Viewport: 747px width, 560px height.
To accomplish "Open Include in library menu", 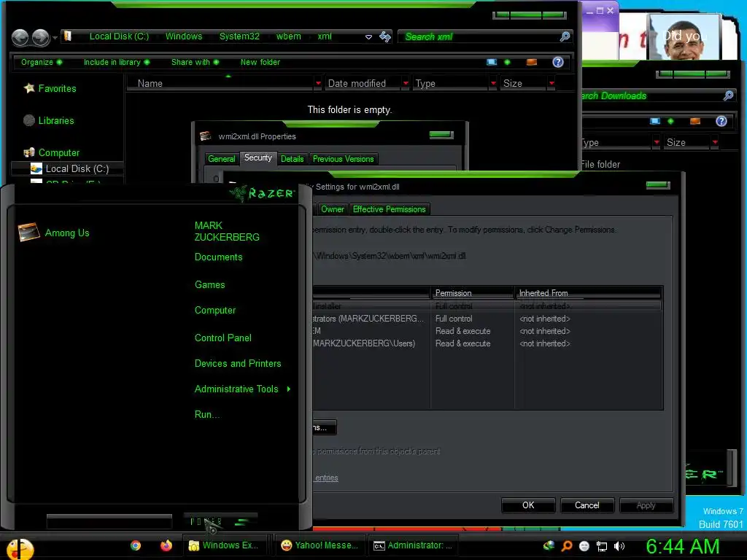I will pos(117,62).
